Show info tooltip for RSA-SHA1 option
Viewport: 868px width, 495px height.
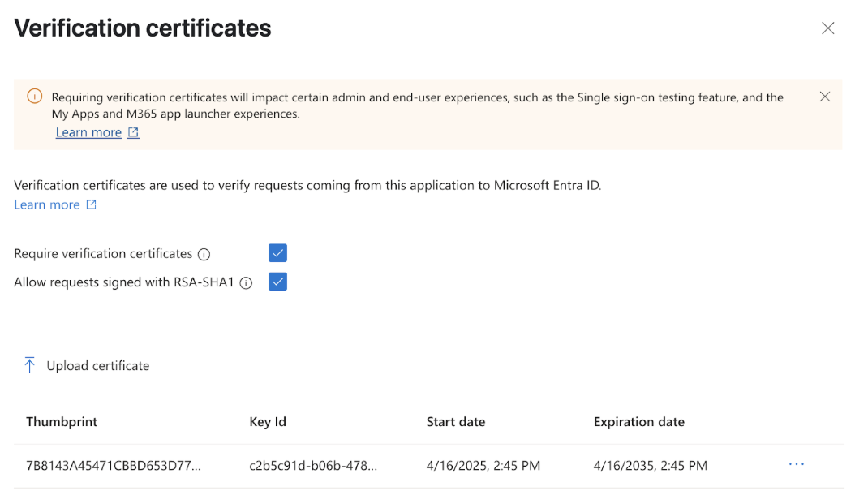pos(247,283)
